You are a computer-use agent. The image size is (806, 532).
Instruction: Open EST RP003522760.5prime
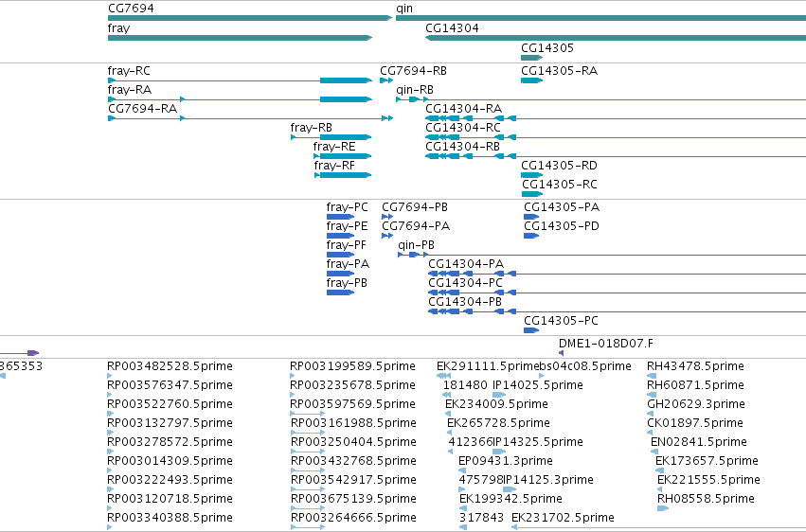(170, 404)
